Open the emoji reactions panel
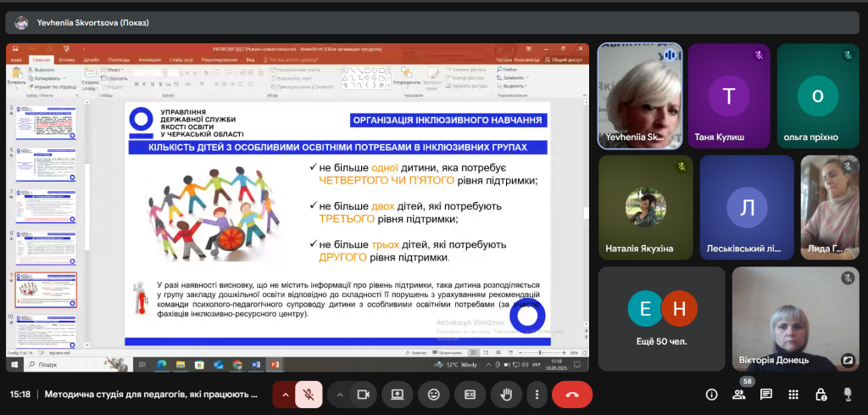This screenshot has width=868, height=415. [x=433, y=395]
